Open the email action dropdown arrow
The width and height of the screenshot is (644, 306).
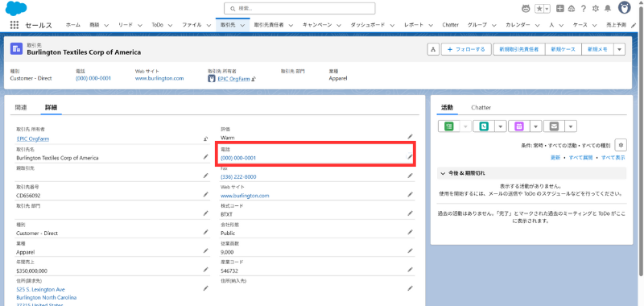(x=572, y=126)
